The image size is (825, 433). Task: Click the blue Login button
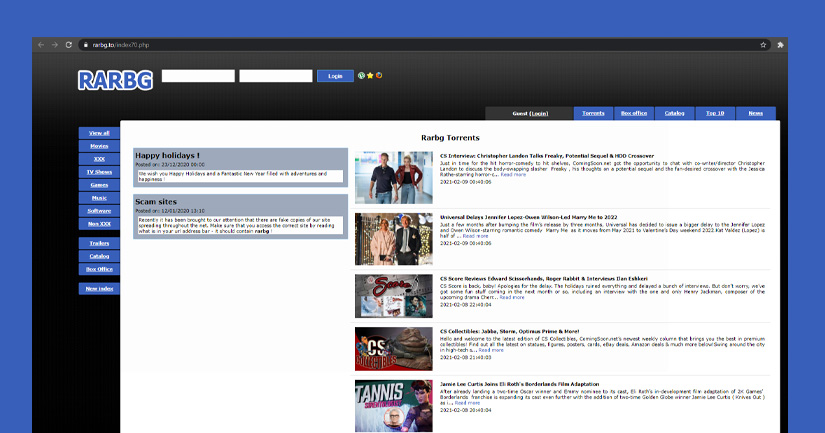pos(335,76)
